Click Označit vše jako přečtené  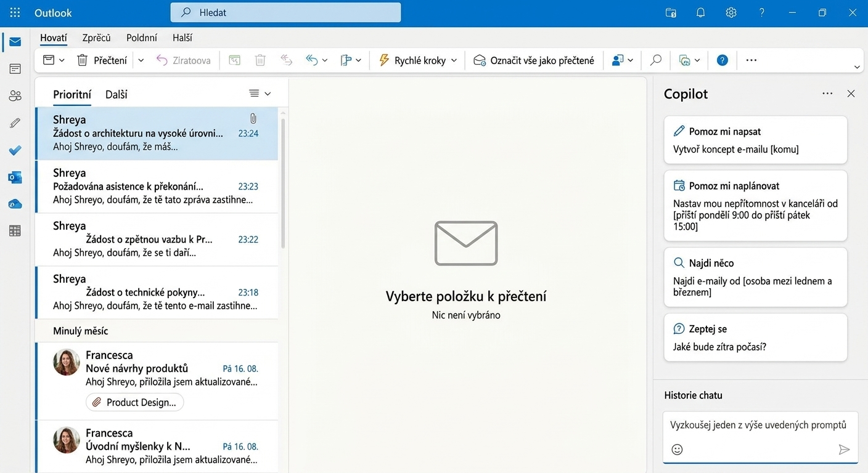[x=533, y=60]
